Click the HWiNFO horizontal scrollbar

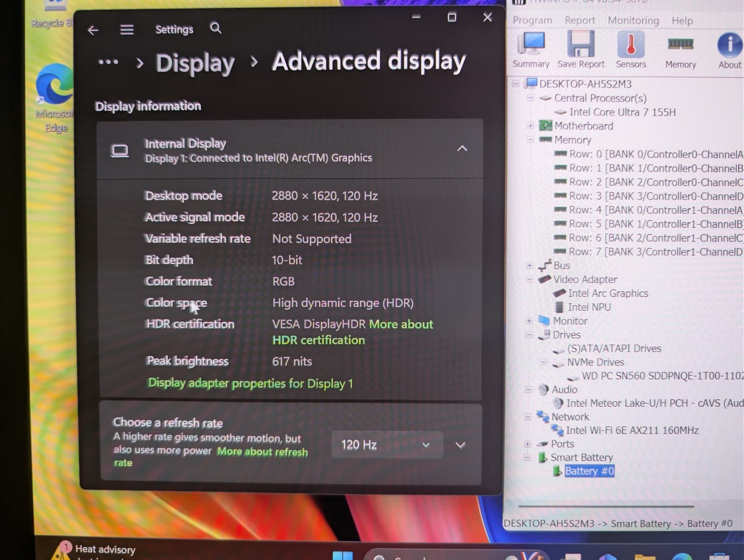coord(606,506)
